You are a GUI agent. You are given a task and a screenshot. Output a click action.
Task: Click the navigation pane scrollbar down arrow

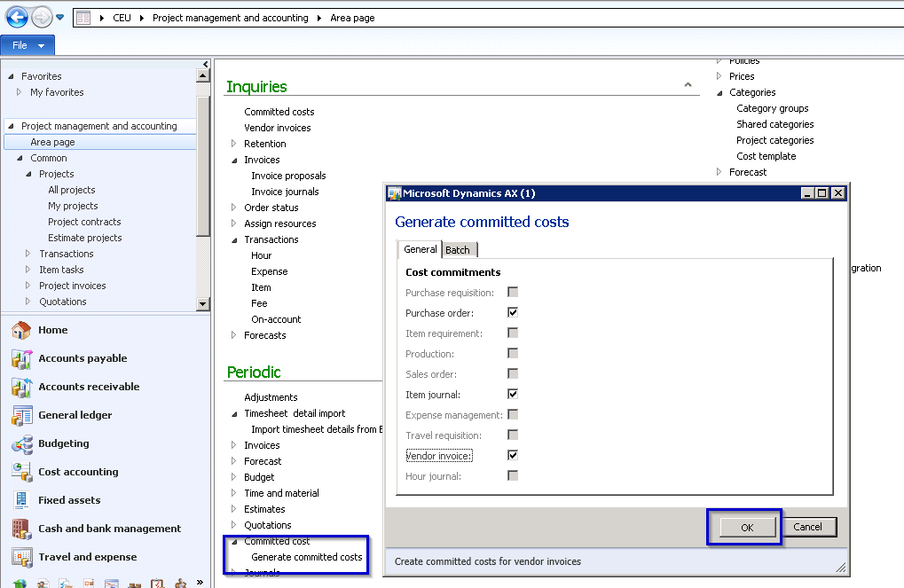[203, 304]
